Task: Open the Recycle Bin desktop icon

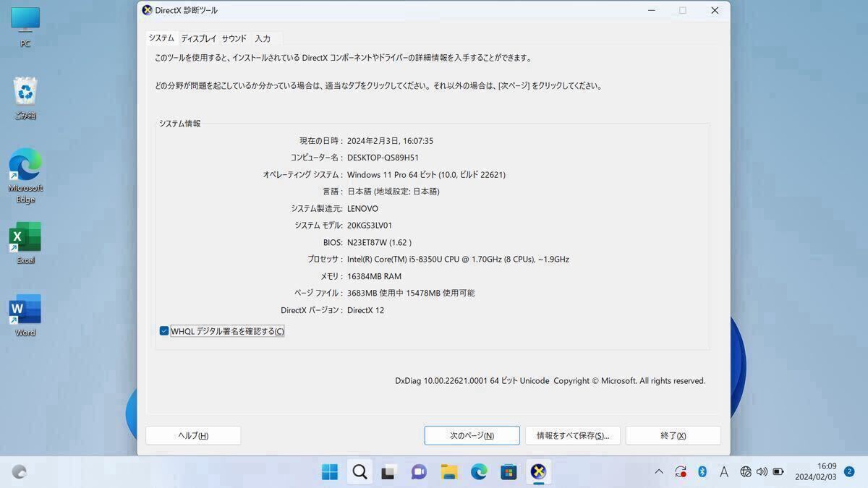Action: (25, 98)
